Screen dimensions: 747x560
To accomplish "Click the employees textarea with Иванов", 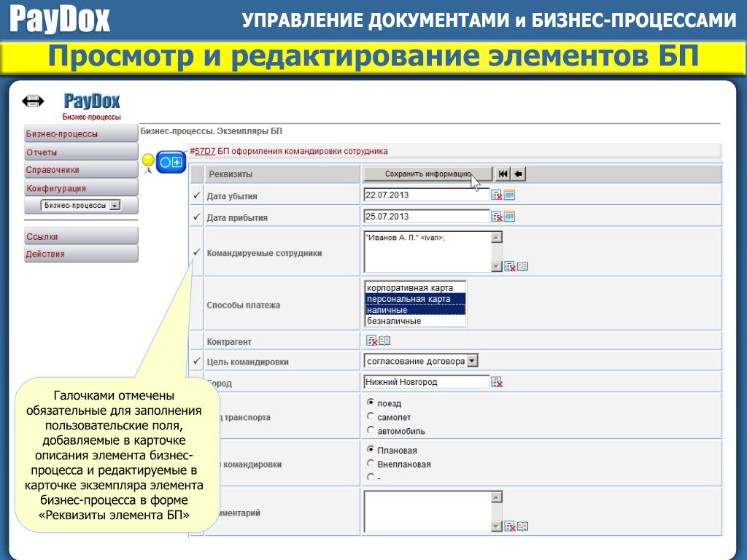I will pos(427,252).
